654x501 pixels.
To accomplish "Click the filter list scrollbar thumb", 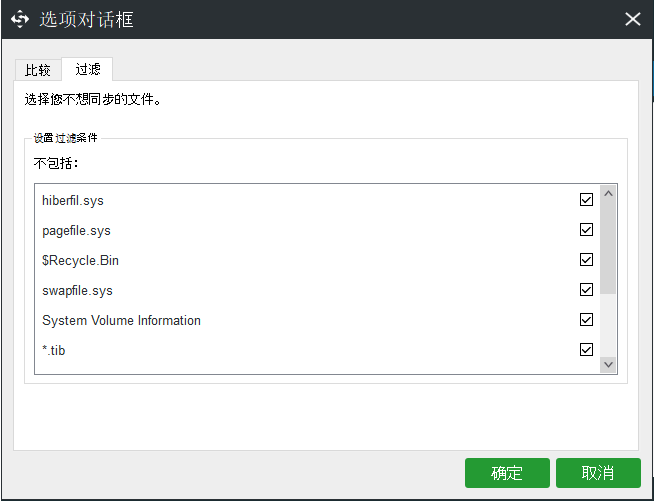I will pyautogui.click(x=608, y=247).
